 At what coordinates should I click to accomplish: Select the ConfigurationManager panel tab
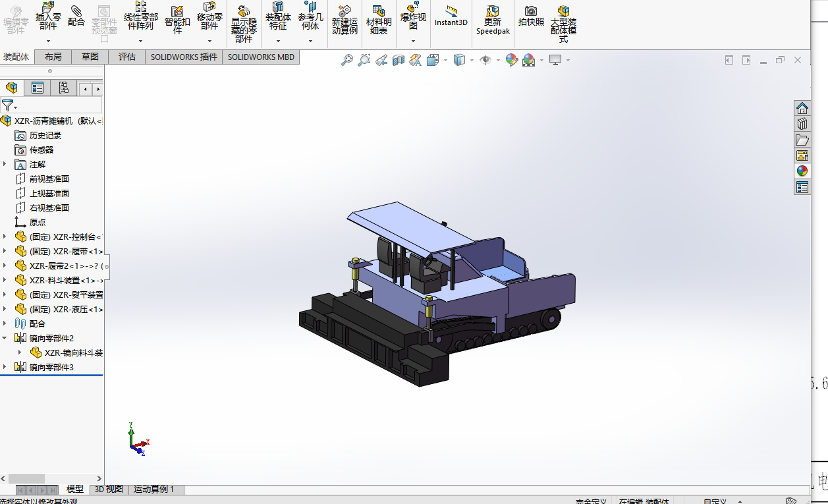(63, 88)
